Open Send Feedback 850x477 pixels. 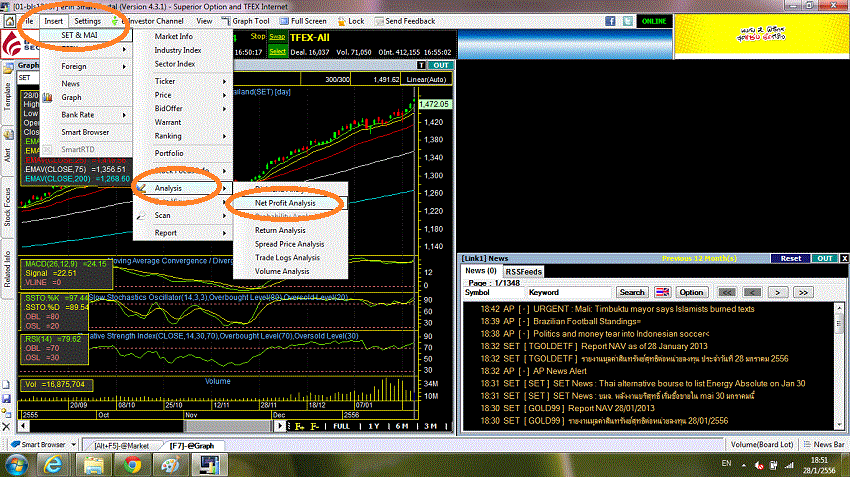coord(404,21)
